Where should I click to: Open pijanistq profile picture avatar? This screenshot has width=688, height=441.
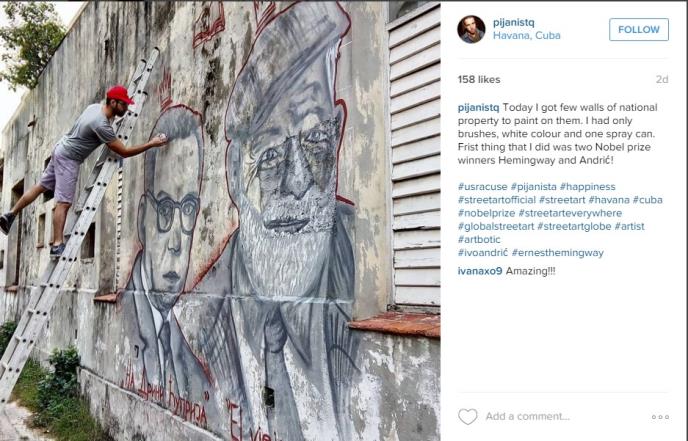click(471, 29)
